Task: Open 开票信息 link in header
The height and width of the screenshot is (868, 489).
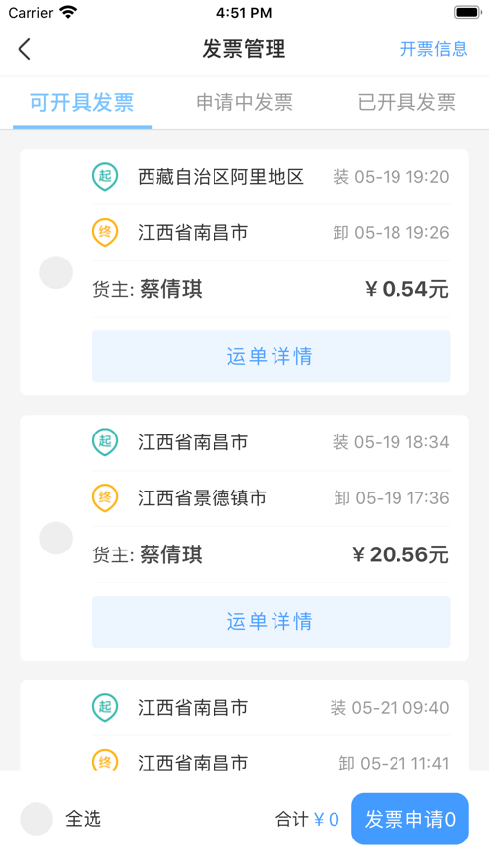Action: (434, 49)
